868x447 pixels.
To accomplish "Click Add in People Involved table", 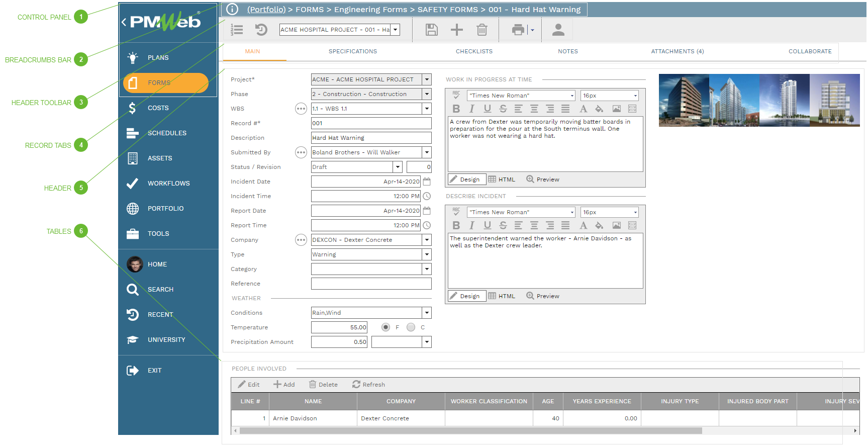I will pyautogui.click(x=284, y=385).
